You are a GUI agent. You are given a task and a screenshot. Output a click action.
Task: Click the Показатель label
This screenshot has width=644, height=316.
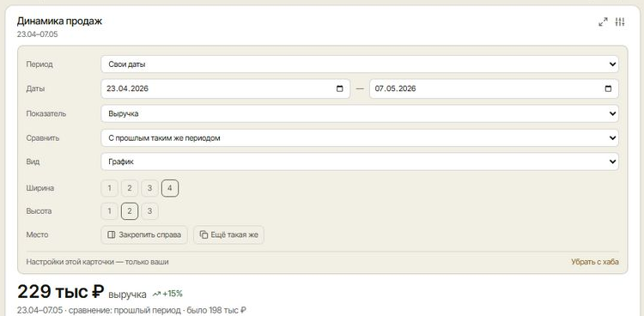coord(46,113)
